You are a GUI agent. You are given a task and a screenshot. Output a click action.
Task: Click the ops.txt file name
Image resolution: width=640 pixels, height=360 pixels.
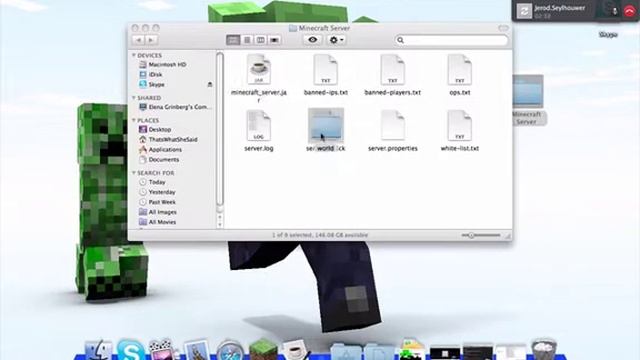pos(460,93)
